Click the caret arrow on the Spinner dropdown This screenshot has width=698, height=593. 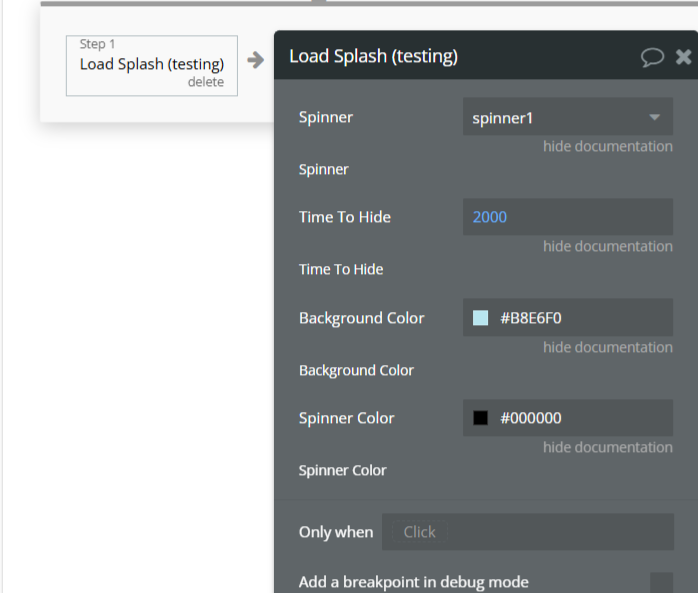coord(655,118)
